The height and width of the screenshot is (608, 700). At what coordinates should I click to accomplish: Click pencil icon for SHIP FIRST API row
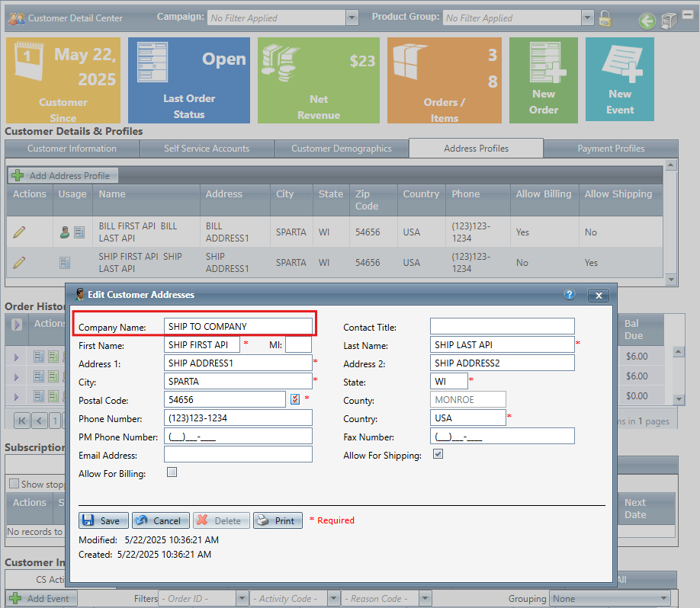(20, 263)
